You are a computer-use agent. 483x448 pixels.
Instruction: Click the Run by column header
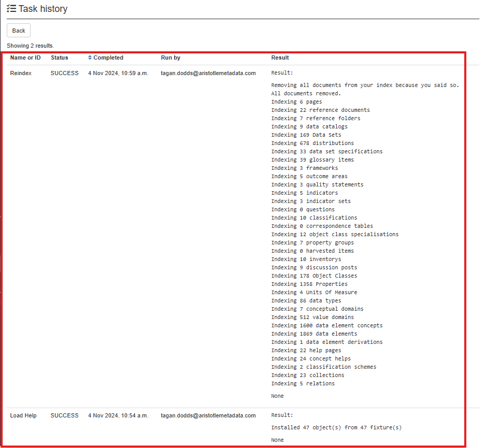coord(171,57)
